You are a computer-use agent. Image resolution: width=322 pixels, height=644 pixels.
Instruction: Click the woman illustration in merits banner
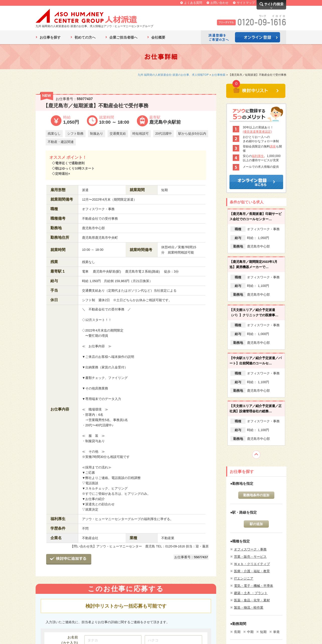pyautogui.click(x=275, y=114)
